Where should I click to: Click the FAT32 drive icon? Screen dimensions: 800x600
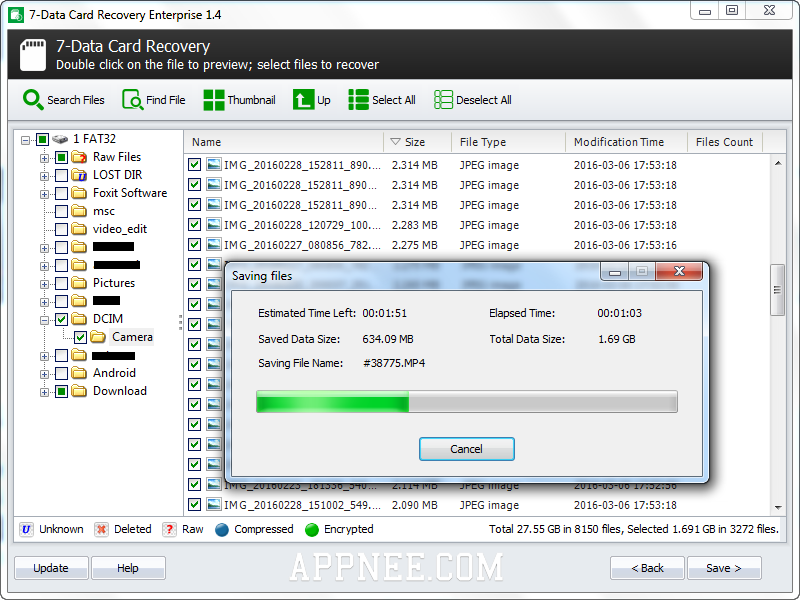click(60, 139)
